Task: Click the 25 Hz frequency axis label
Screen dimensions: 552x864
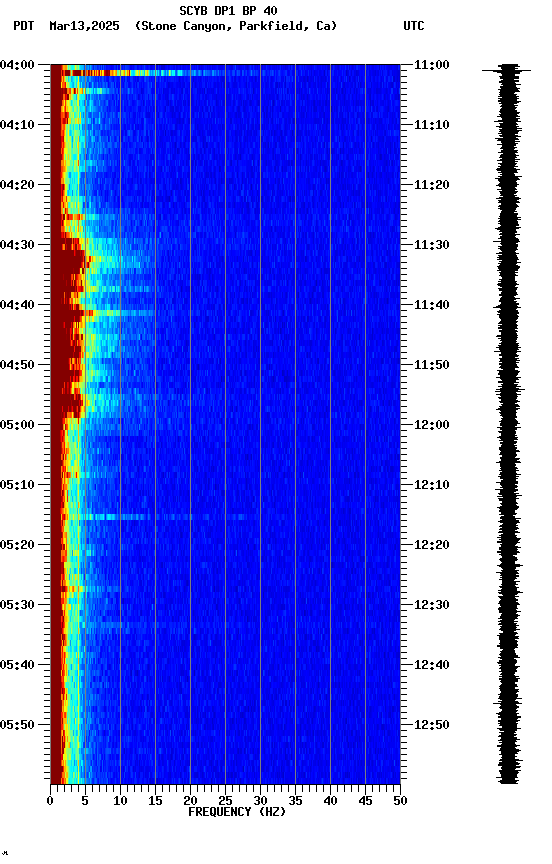Action: pyautogui.click(x=225, y=801)
